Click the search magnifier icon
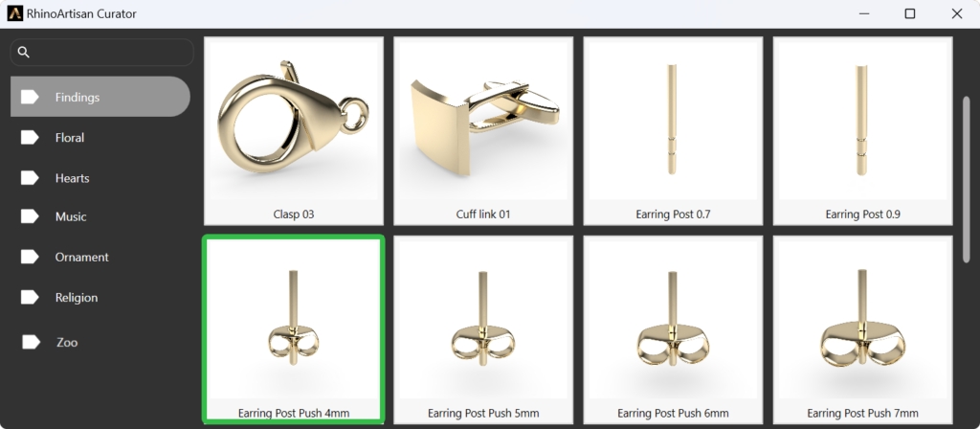The height and width of the screenshot is (429, 980). [x=24, y=52]
